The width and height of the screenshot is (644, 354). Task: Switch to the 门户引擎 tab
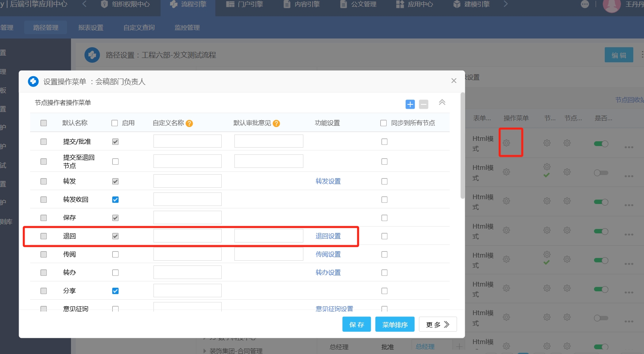(x=245, y=4)
